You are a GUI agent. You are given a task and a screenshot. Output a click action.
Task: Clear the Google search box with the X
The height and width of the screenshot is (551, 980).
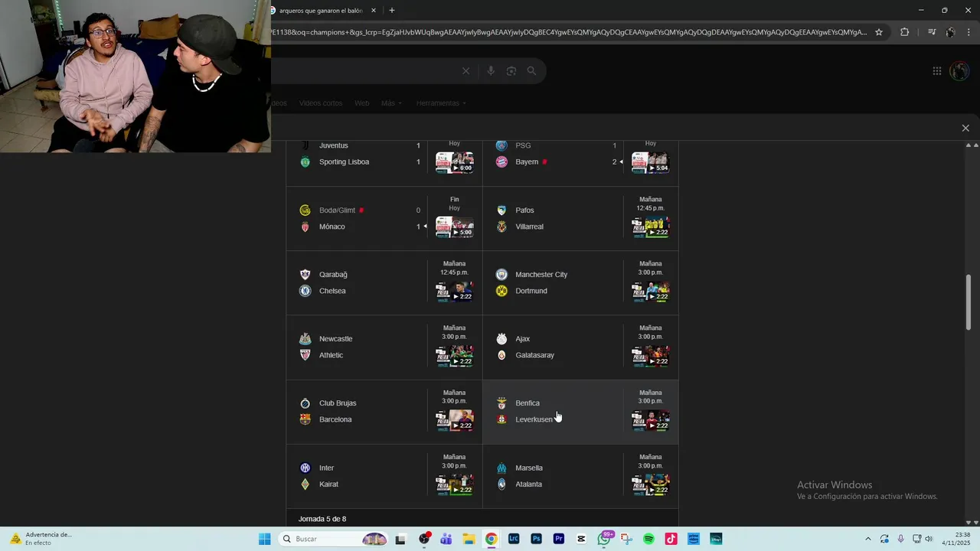pyautogui.click(x=465, y=71)
